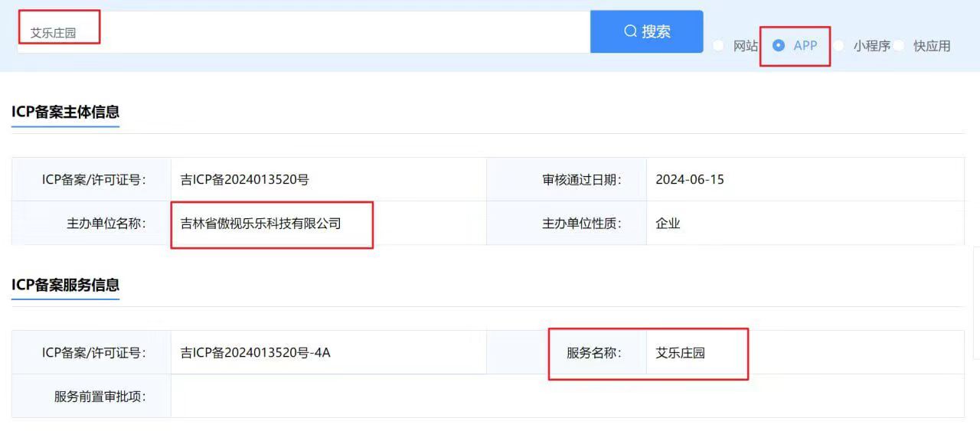
Task: Click the 服务名称 label cell
Action: (x=567, y=353)
